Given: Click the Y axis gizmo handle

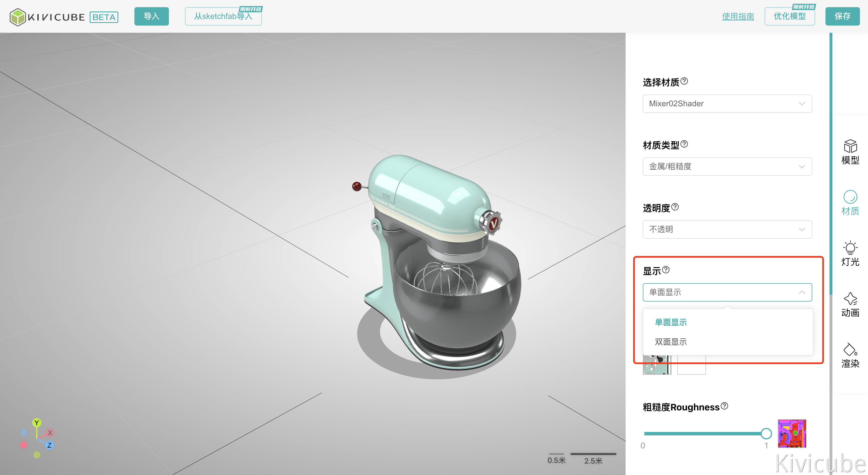Looking at the screenshot, I should (37, 422).
